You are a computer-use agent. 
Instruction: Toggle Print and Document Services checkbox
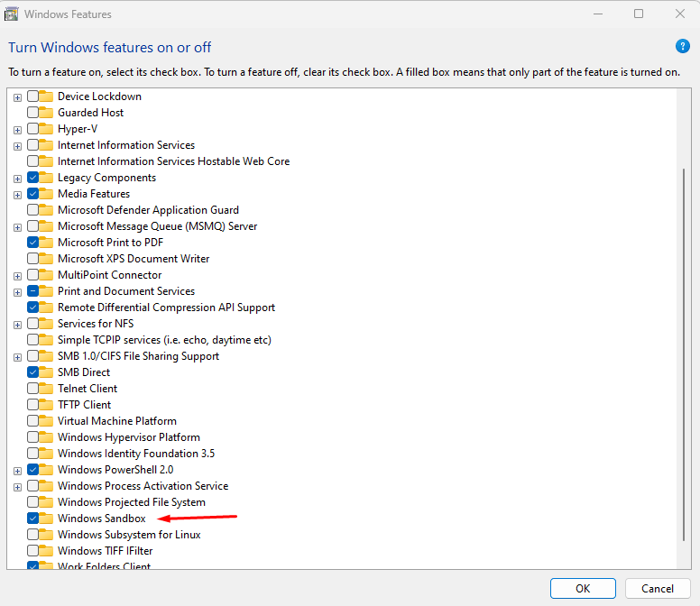pos(32,291)
